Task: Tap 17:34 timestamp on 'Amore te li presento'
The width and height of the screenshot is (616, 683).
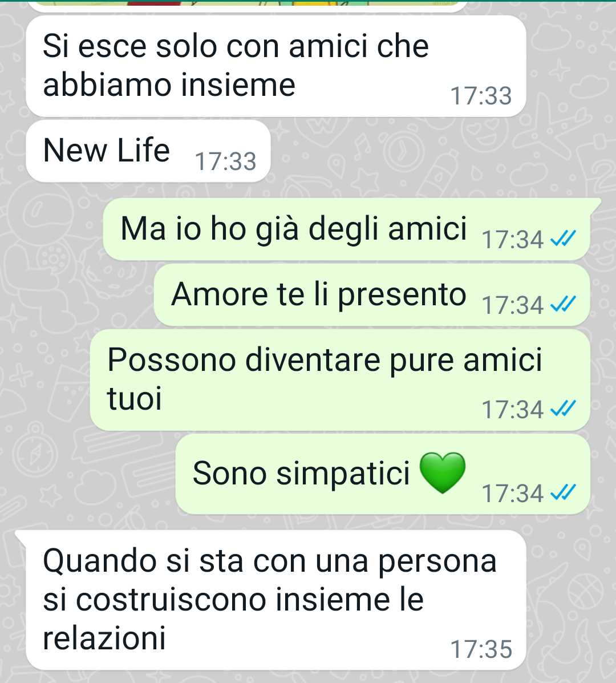Action: tap(512, 305)
